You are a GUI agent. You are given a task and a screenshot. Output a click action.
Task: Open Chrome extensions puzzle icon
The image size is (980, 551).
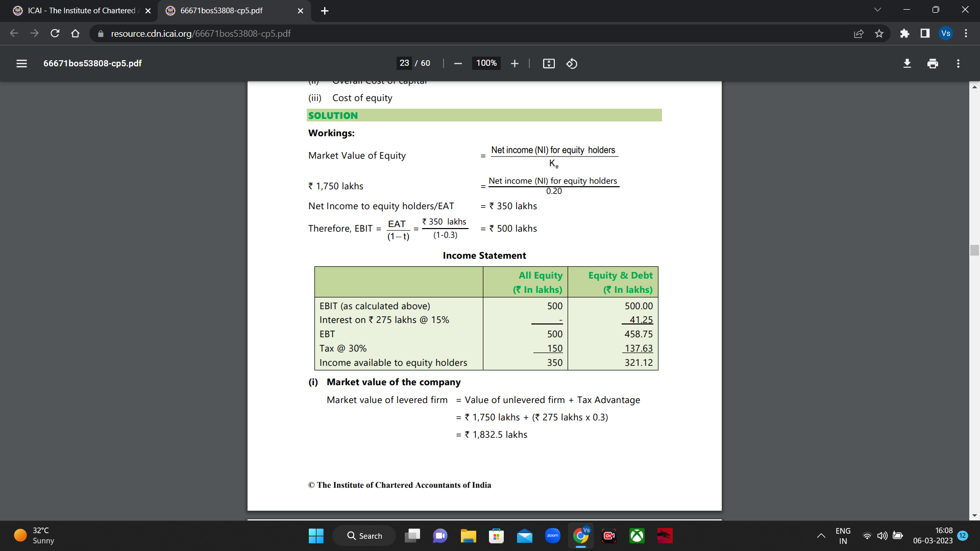coord(904,33)
